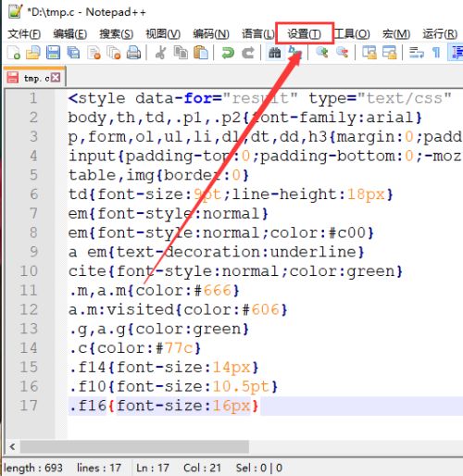Viewport: 463px width, 476px height.
Task: Open the Replace toolbar icon
Action: (x=294, y=53)
